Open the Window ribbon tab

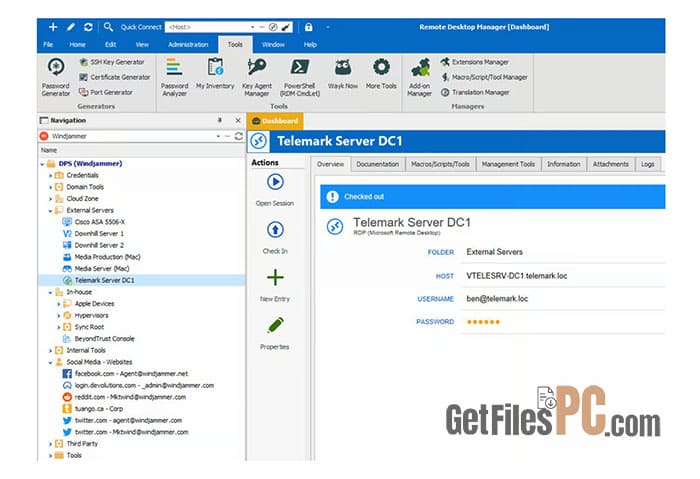tap(273, 45)
